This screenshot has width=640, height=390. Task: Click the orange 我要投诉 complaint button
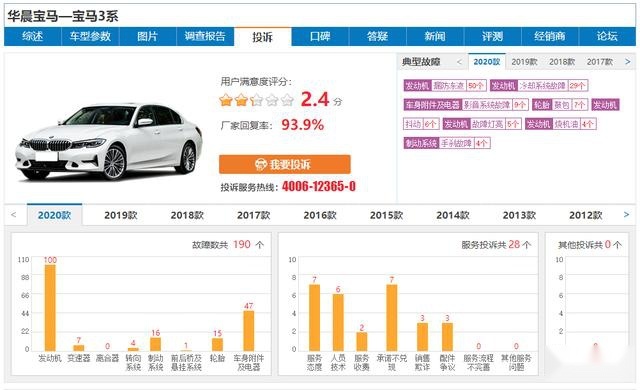click(x=284, y=164)
